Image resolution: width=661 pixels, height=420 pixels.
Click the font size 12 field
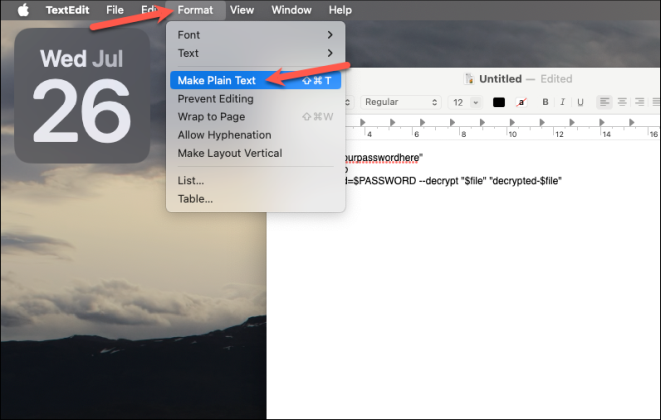click(x=458, y=102)
